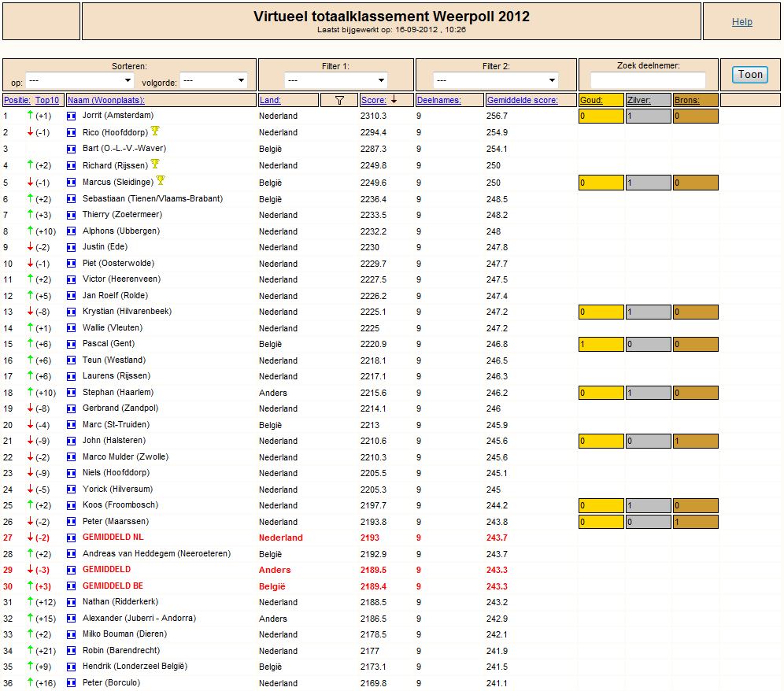
Task: Click detail icon for John (Halsteren)
Action: pyautogui.click(x=71, y=441)
